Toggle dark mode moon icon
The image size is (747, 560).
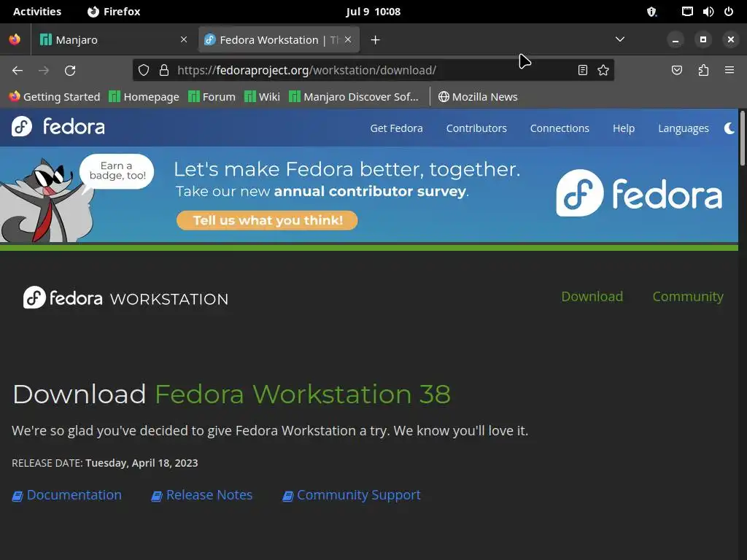729,128
